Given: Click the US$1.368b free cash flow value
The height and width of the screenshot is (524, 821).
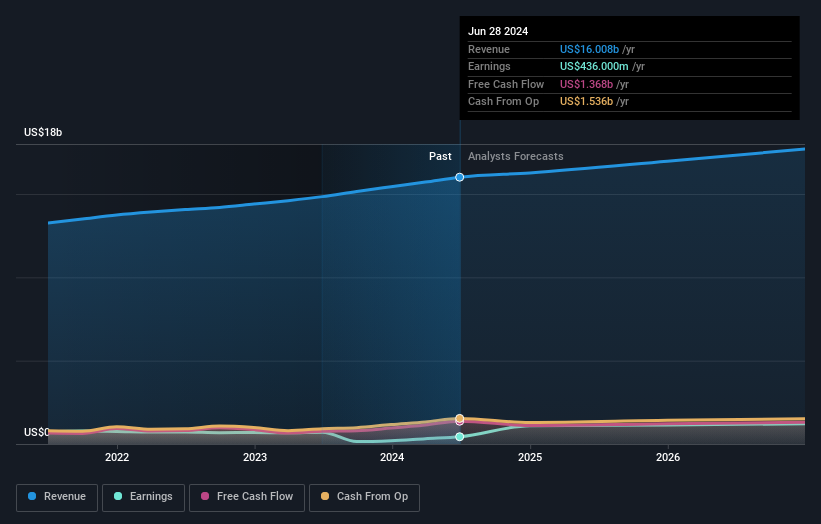Looking at the screenshot, I should click(586, 84).
